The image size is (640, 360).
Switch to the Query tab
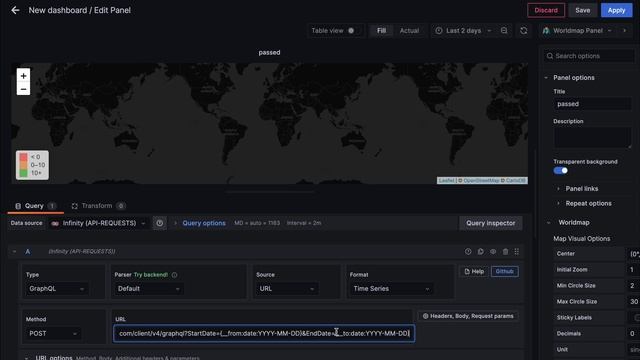point(35,206)
